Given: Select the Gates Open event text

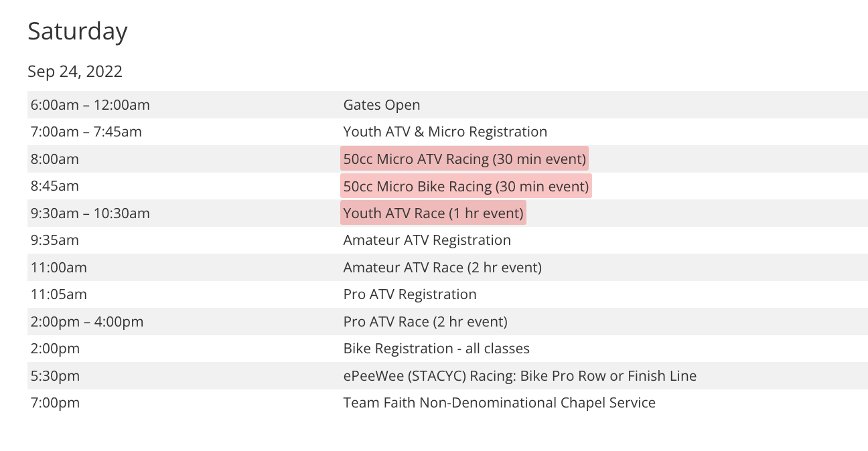Looking at the screenshot, I should coord(382,105).
